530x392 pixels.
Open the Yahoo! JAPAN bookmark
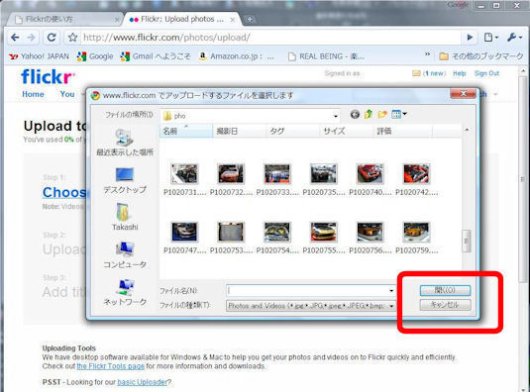click(39, 56)
